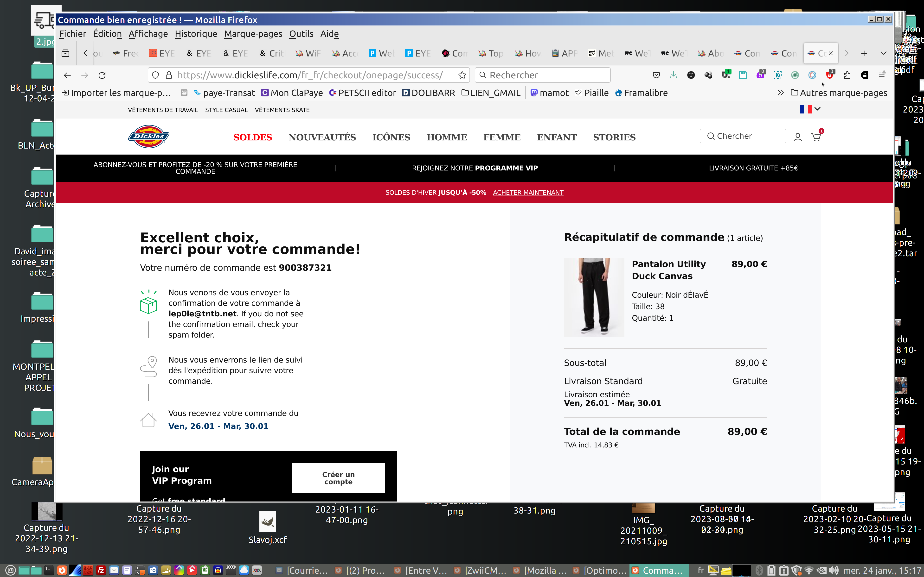
Task: Select the HOMME navigation tab
Action: point(446,137)
